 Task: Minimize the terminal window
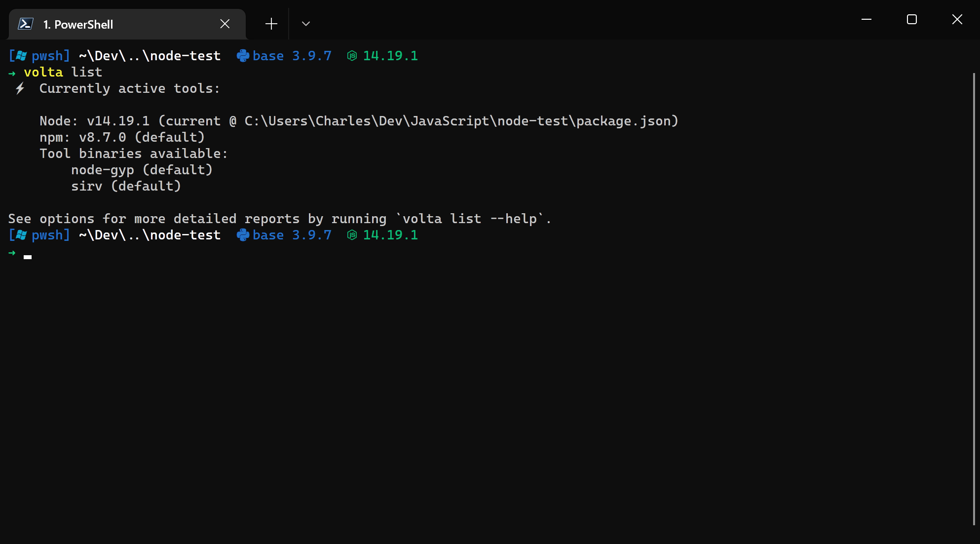pos(867,19)
